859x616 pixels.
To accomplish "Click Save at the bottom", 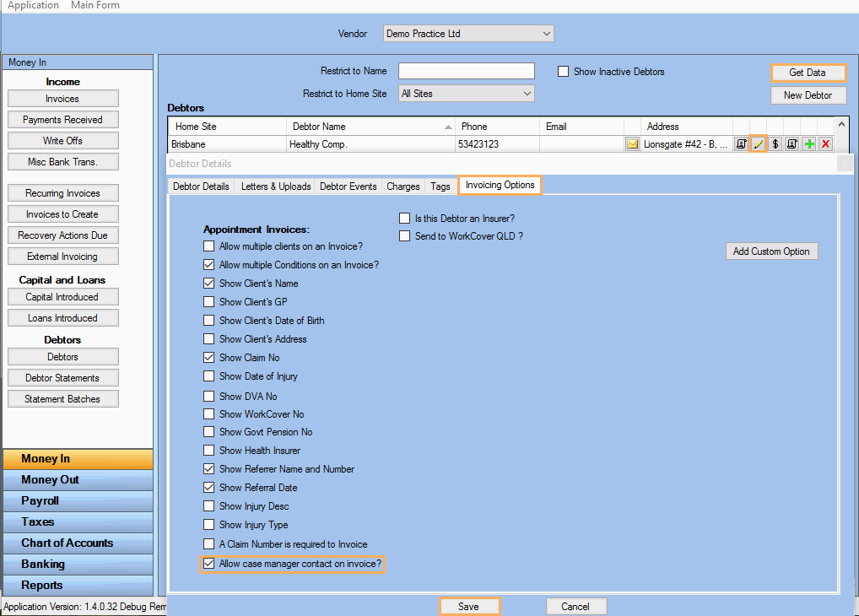I will [469, 606].
